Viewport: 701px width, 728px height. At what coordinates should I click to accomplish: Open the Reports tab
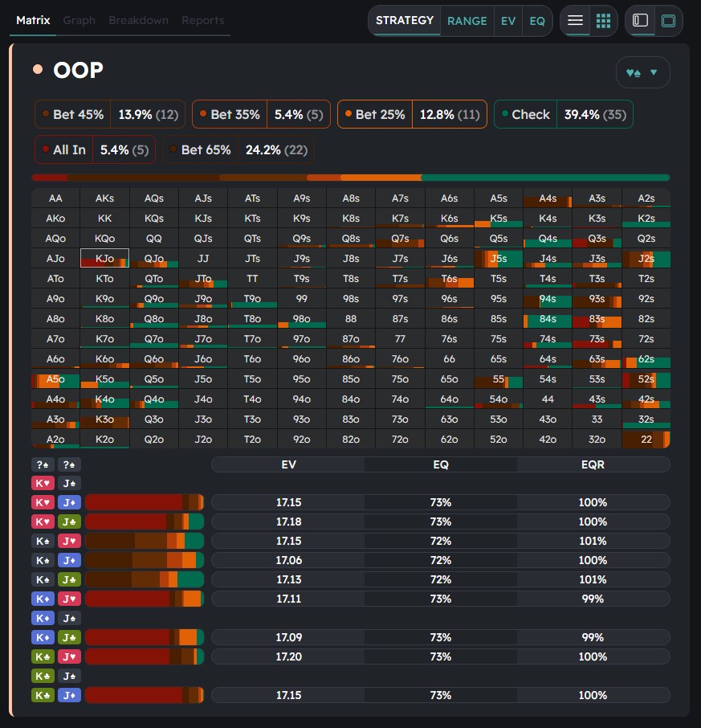point(202,20)
